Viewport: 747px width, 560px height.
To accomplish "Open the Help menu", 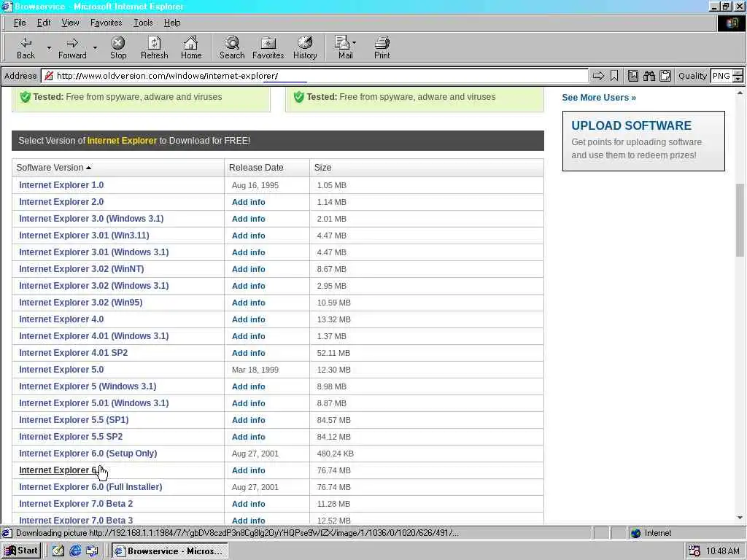I will pyautogui.click(x=172, y=23).
